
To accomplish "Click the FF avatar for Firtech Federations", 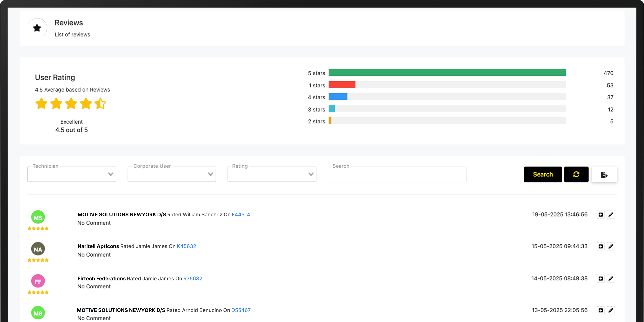I will [x=38, y=281].
